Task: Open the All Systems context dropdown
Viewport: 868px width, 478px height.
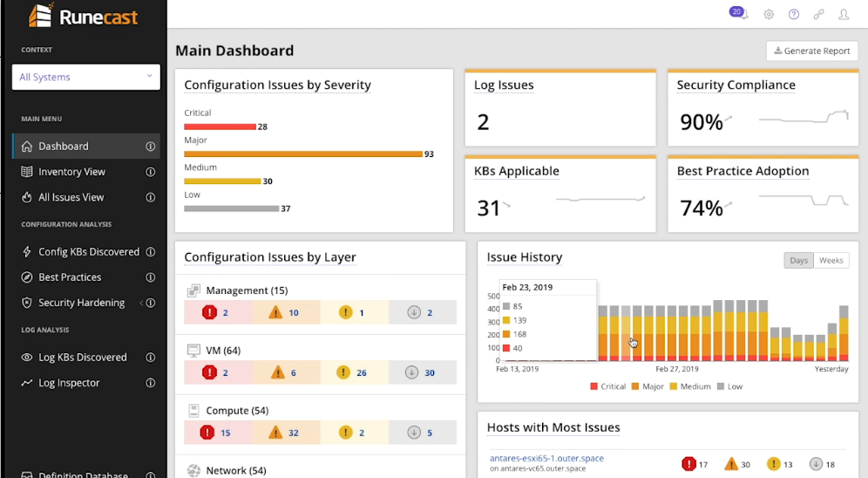Action: click(x=85, y=77)
